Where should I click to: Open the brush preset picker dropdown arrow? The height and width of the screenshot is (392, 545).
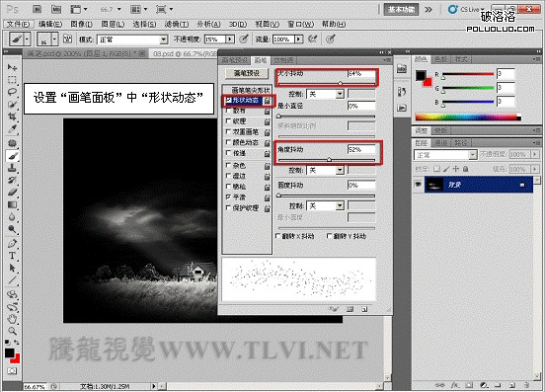pyautogui.click(x=54, y=39)
